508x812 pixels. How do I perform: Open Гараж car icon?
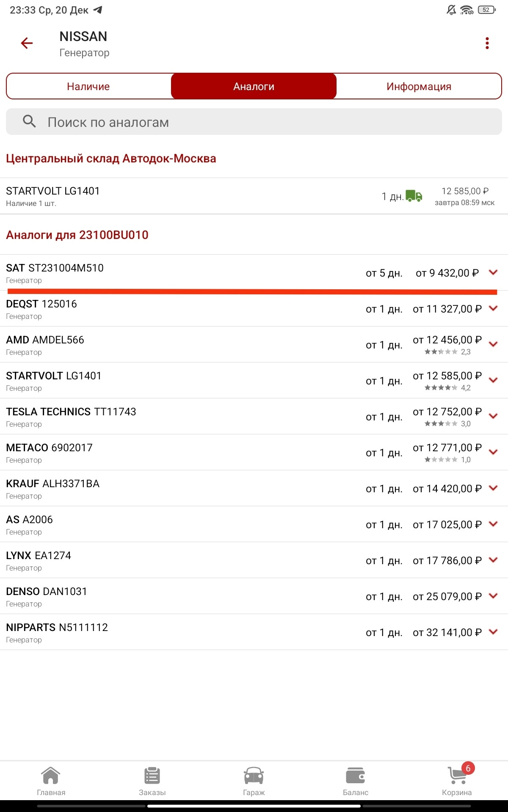point(254,781)
